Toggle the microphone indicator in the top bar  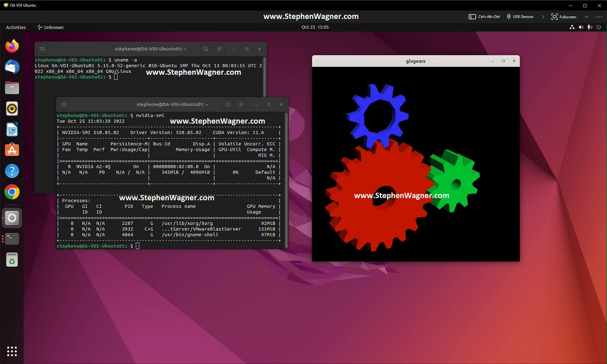click(590, 27)
